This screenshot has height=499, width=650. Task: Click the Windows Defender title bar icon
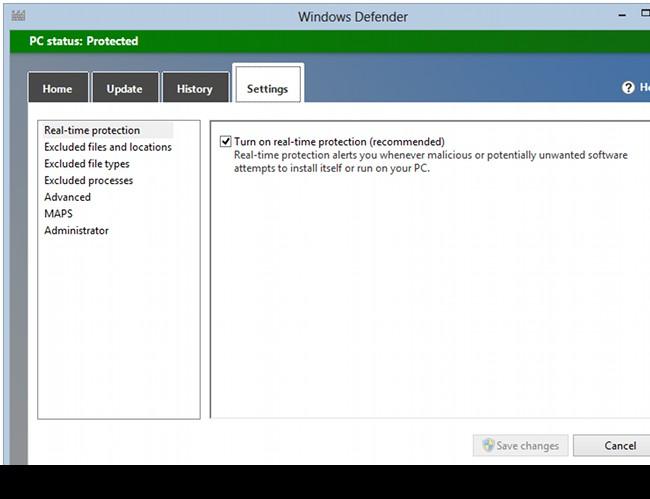pos(18,16)
